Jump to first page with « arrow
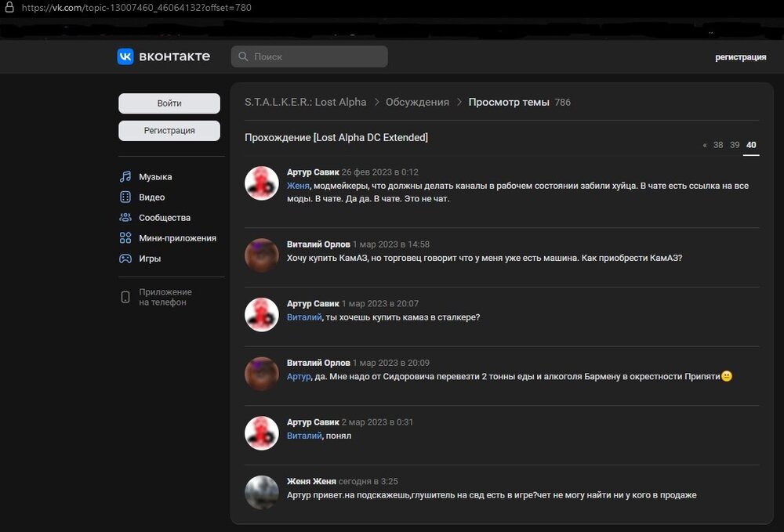The width and height of the screenshot is (784, 532). [x=705, y=145]
